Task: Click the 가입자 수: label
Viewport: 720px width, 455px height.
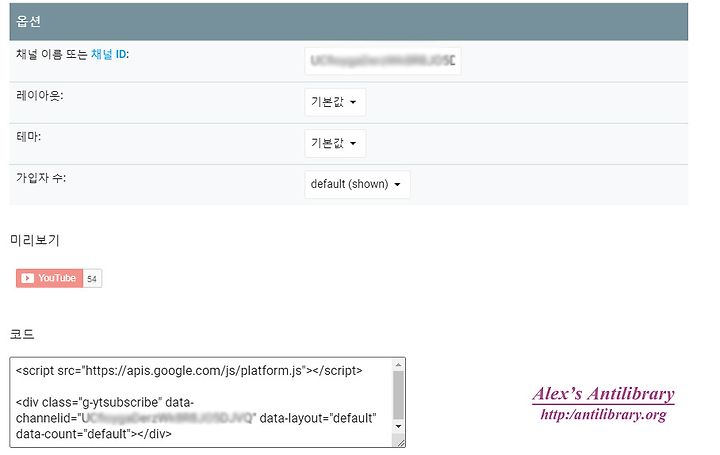Action: pos(41,178)
